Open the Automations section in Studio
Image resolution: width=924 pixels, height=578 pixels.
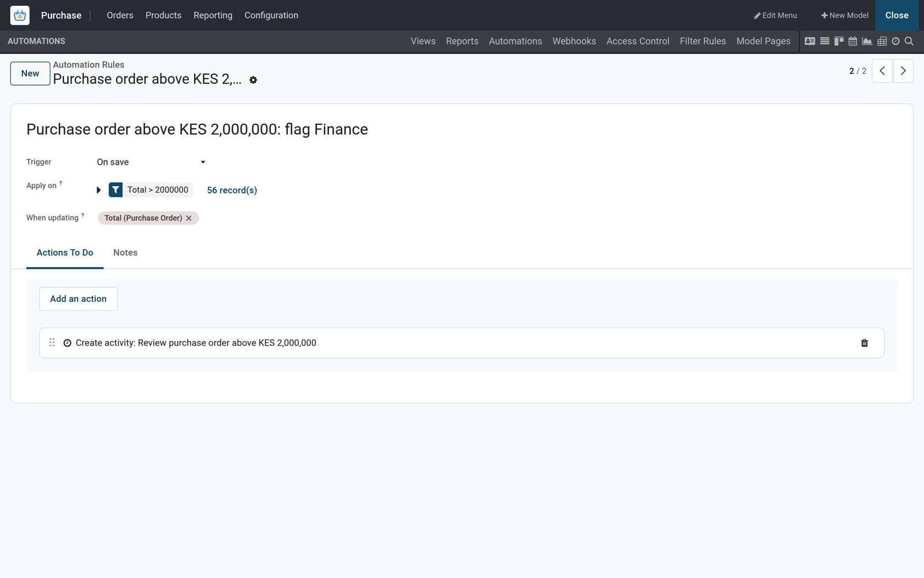click(x=516, y=41)
